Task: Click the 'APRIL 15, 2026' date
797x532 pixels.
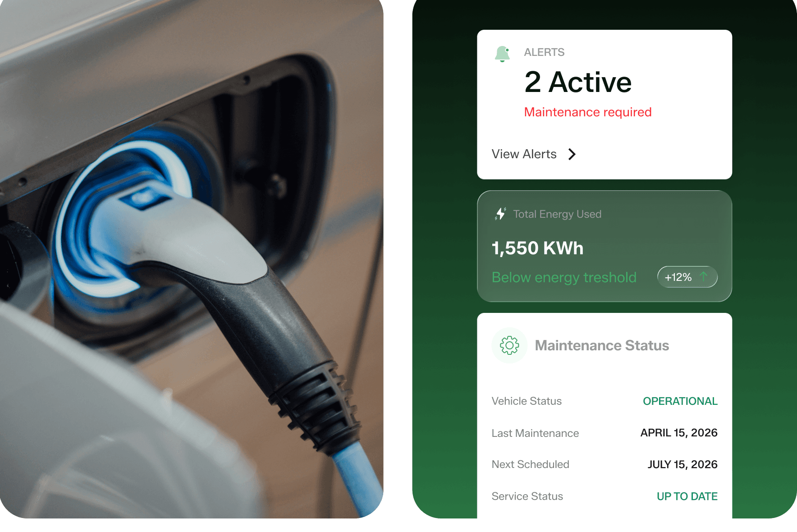Action: click(679, 433)
